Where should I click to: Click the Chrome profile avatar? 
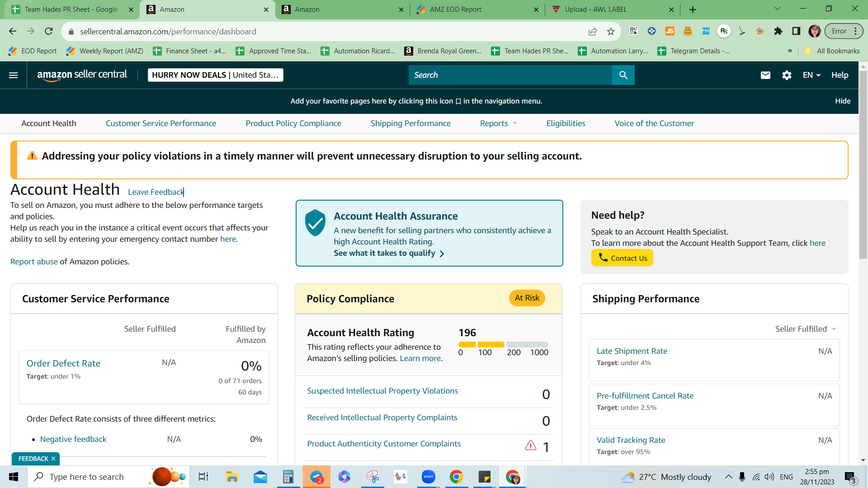[x=815, y=31]
